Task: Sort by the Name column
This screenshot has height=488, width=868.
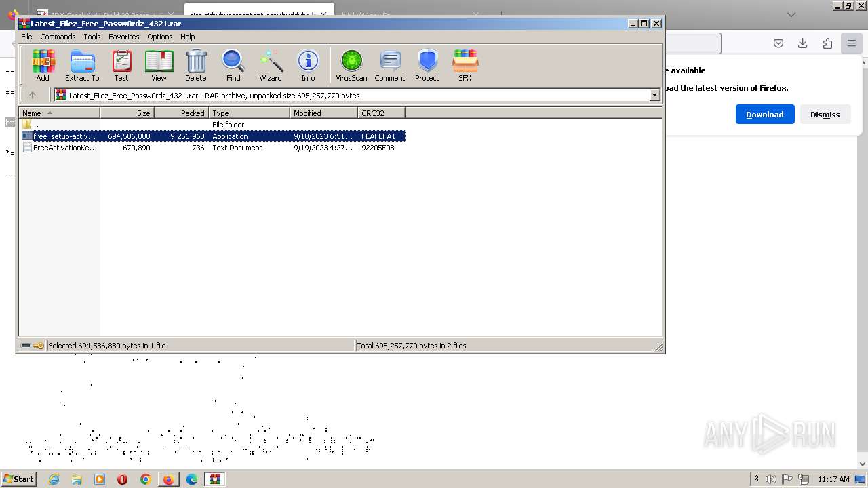Action: click(x=60, y=113)
